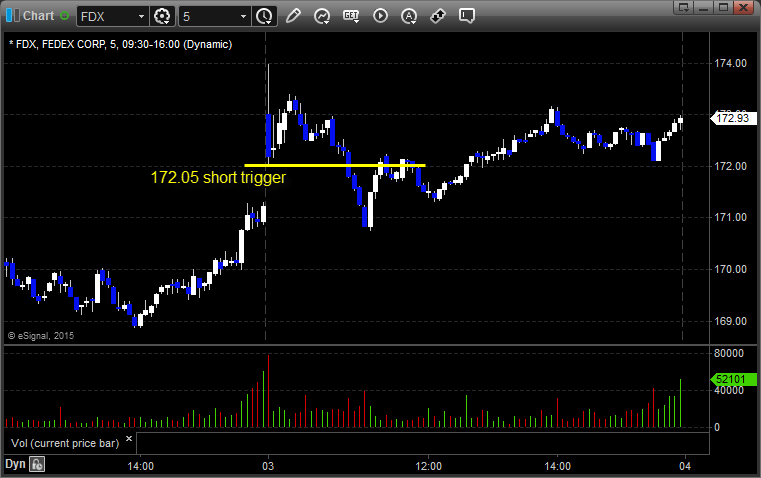Screen dimensions: 761x478
Task: Click the '172.05 short trigger' annotation
Action: point(218,178)
